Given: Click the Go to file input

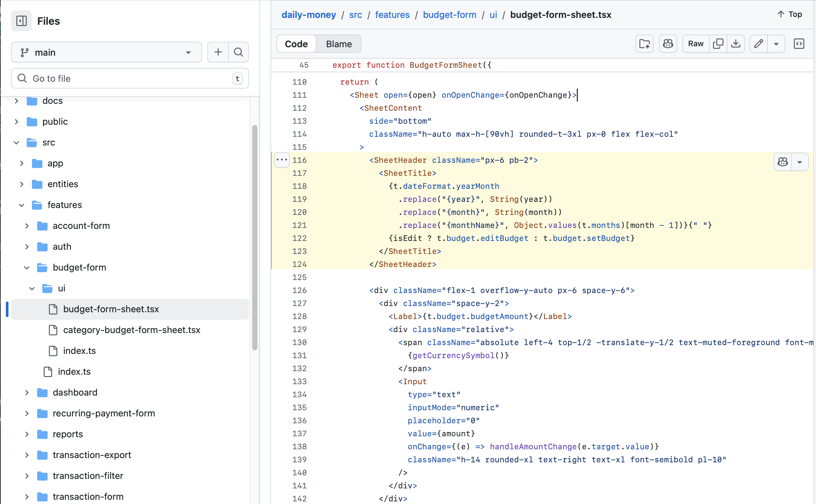Looking at the screenshot, I should click(x=130, y=78).
